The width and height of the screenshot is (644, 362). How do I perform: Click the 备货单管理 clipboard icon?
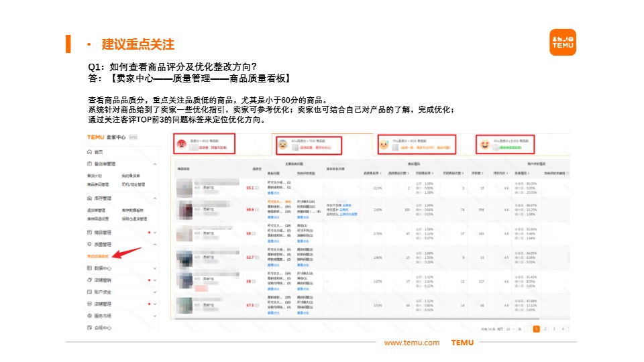pyautogui.click(x=89, y=164)
